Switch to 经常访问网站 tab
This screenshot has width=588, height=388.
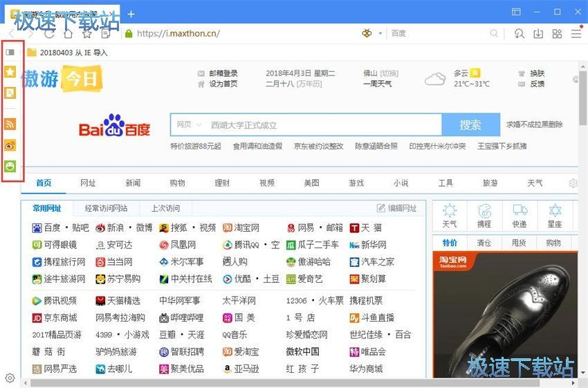tap(106, 208)
